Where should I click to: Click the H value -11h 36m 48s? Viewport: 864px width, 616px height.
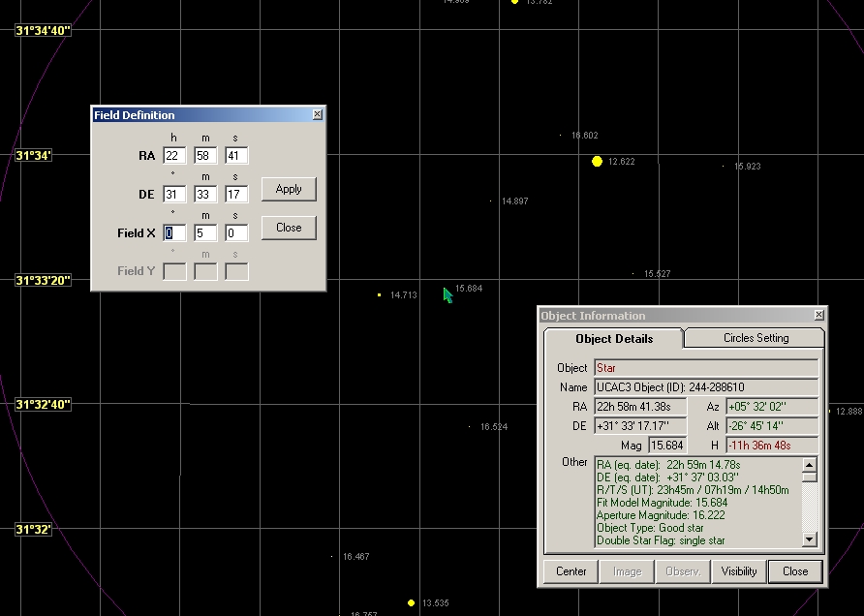click(x=773, y=446)
